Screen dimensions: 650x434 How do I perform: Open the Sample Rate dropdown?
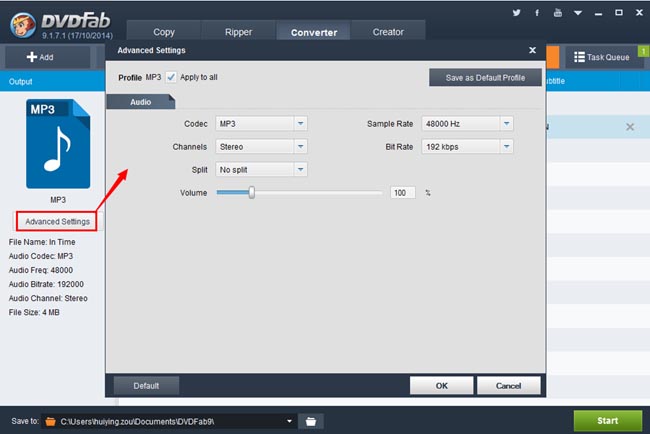(467, 124)
